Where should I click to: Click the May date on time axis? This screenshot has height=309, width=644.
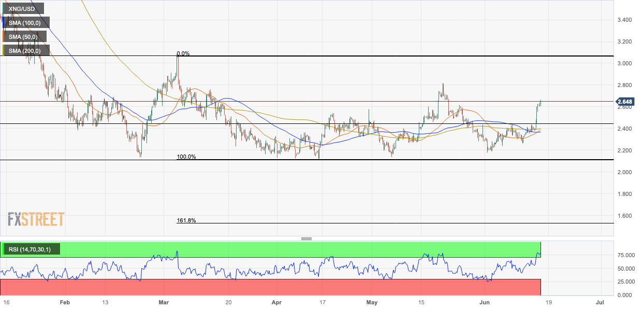tap(371, 302)
